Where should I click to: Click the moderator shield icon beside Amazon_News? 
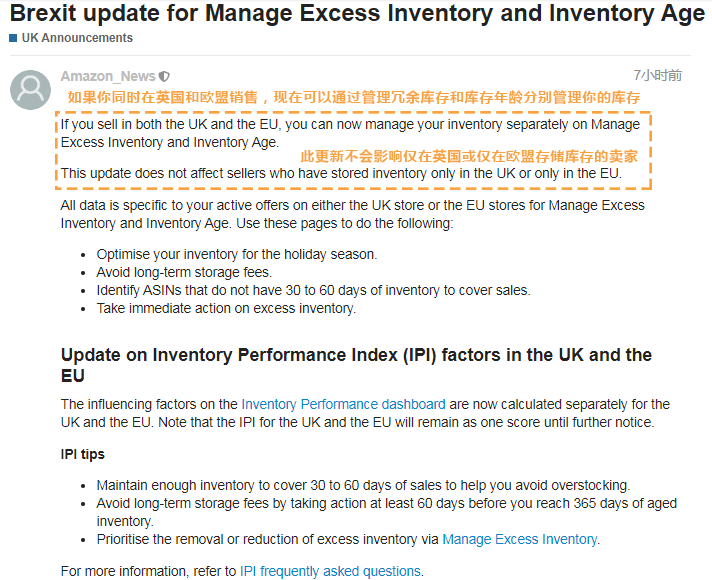tap(165, 76)
